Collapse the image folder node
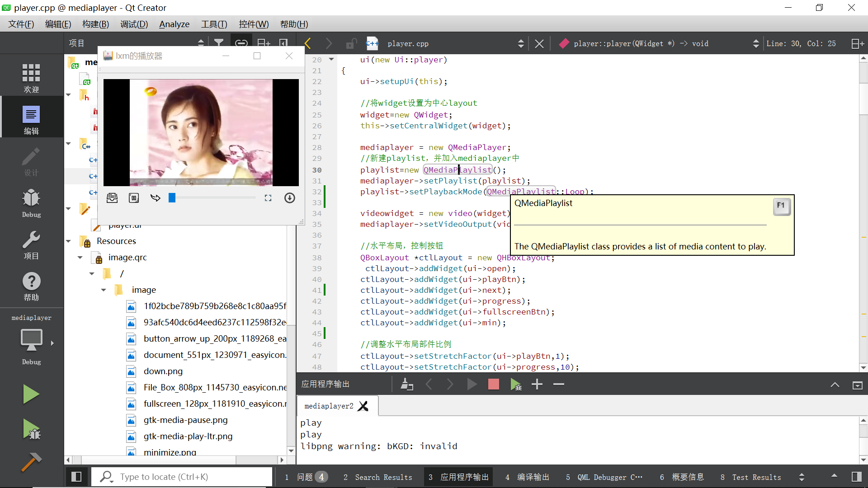The height and width of the screenshot is (488, 868). [104, 290]
